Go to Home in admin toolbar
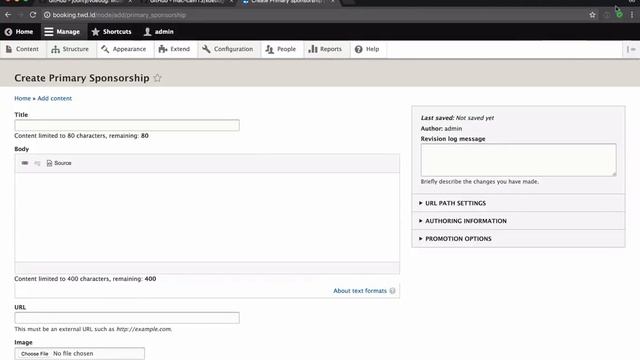Viewport: 640px width, 360px height. pyautogui.click(x=19, y=31)
